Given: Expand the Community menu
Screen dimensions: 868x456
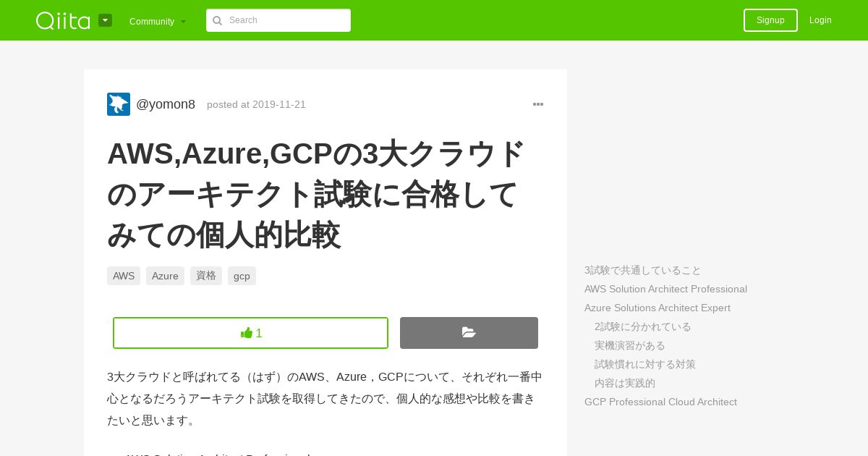Looking at the screenshot, I should pyautogui.click(x=158, y=21).
